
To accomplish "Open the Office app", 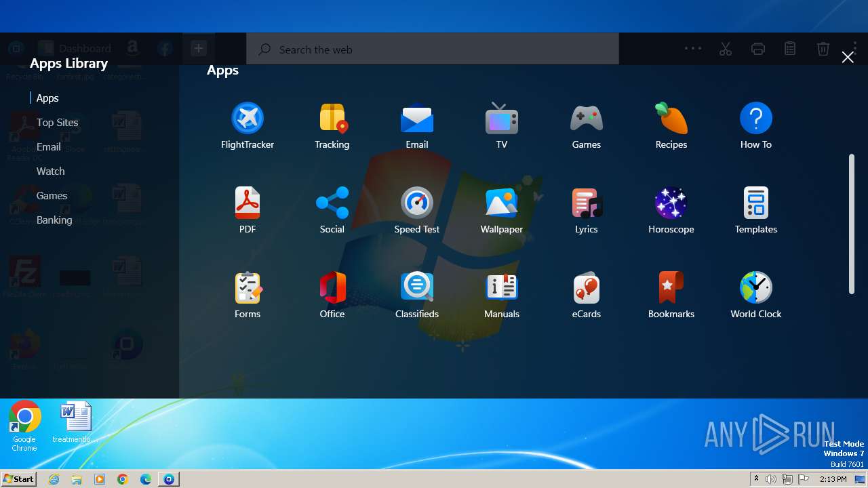I will click(x=332, y=296).
